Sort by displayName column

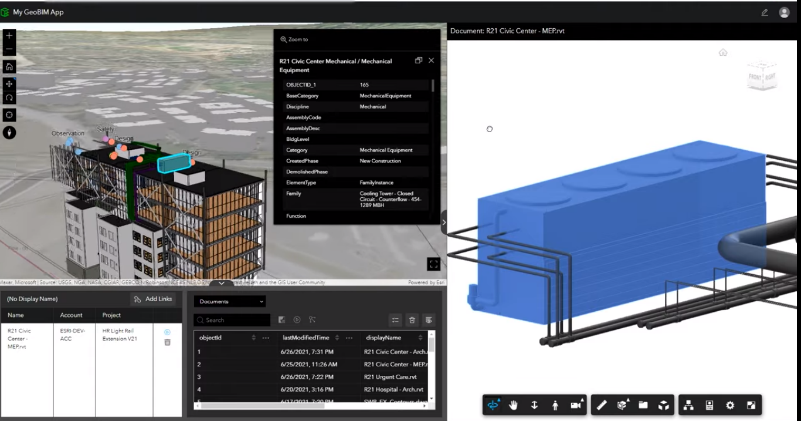click(420, 338)
